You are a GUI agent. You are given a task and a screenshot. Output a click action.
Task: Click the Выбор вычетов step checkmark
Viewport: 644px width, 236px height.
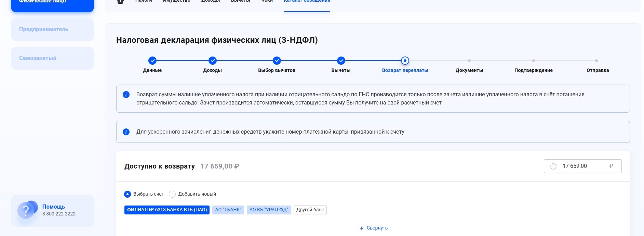coord(277,61)
